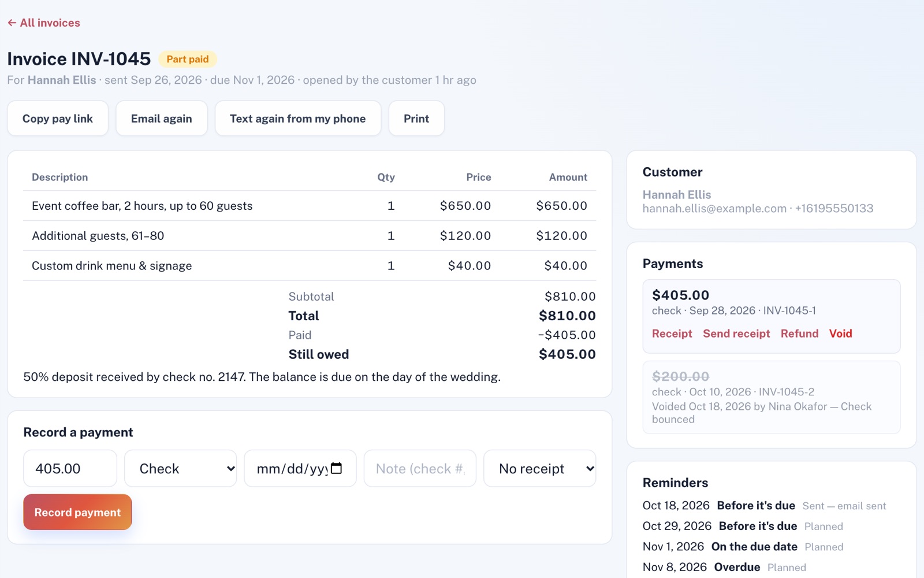Print the invoice

coord(416,118)
